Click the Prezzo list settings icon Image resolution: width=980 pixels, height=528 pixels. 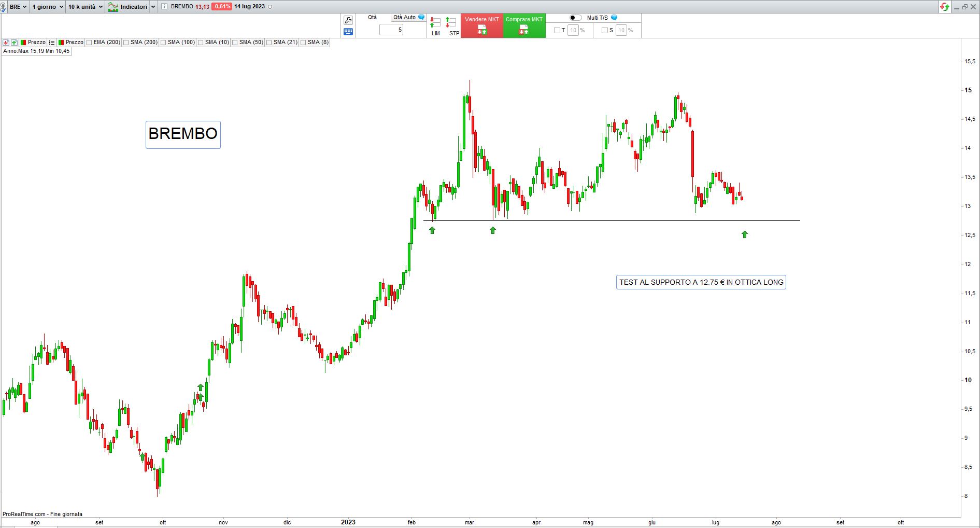[52, 43]
